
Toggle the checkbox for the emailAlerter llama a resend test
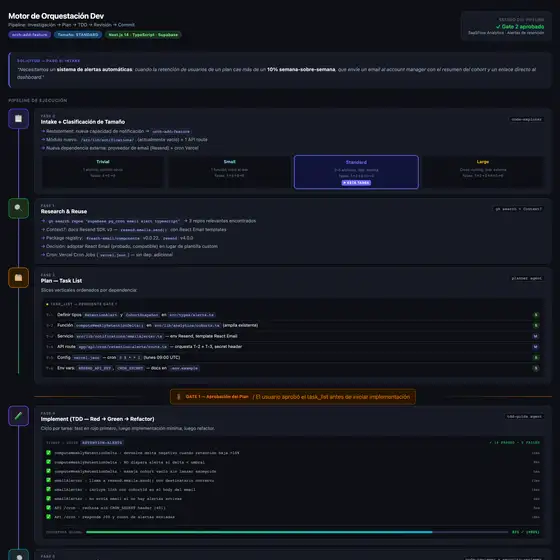pyautogui.click(x=49, y=480)
